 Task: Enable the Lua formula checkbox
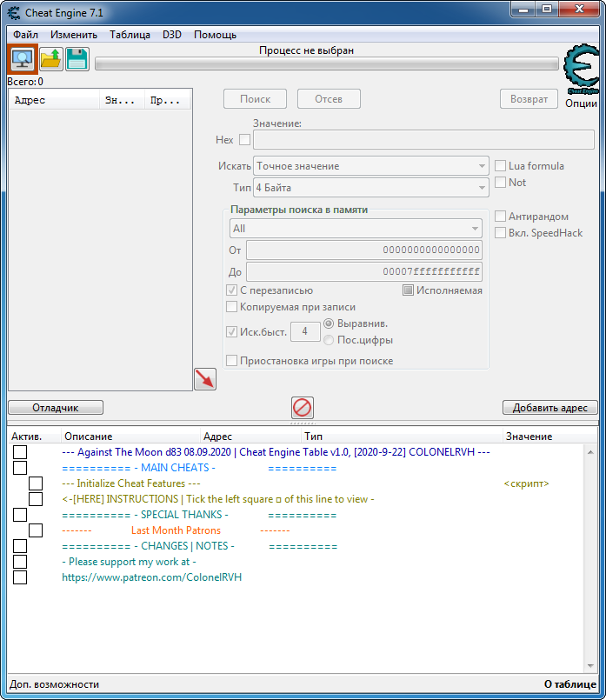point(500,165)
